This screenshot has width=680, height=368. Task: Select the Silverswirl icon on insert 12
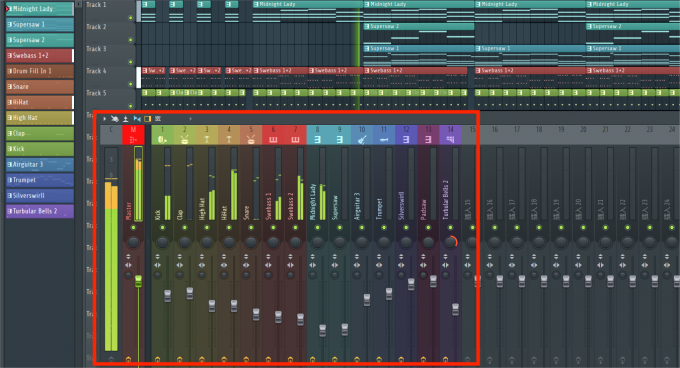[x=406, y=140]
